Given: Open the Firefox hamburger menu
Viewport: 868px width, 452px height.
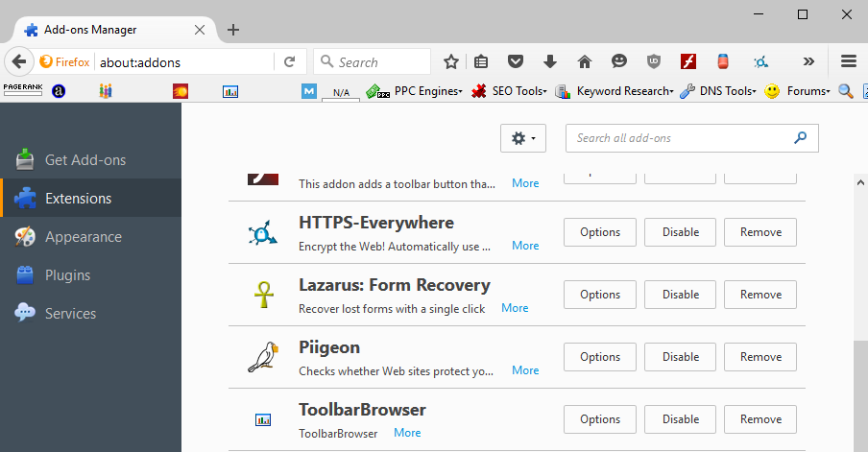Looking at the screenshot, I should (x=849, y=61).
